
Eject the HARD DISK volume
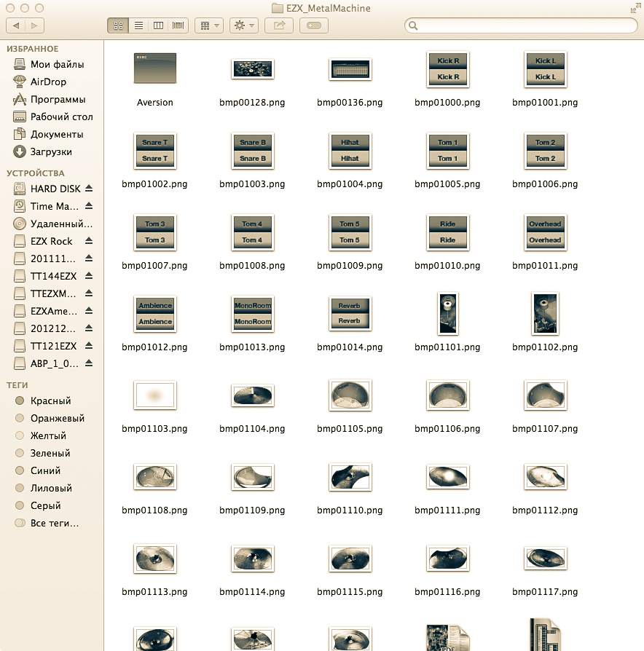click(89, 189)
